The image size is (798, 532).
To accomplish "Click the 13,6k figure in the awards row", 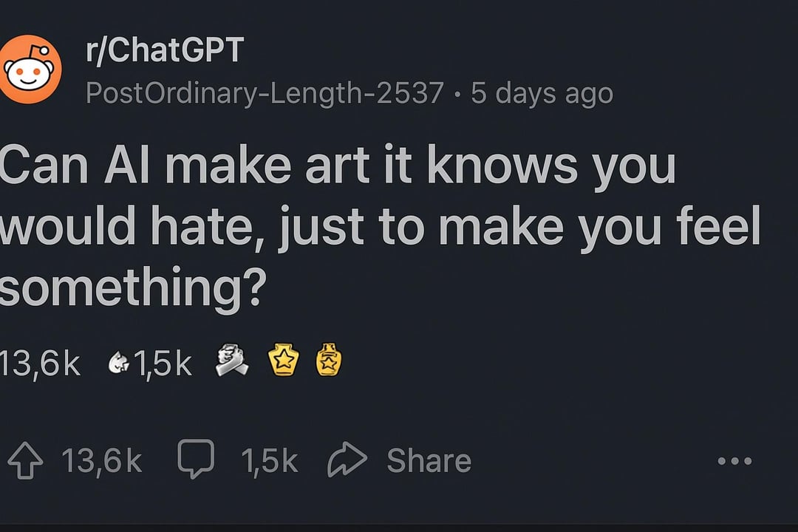I will pos(40,363).
